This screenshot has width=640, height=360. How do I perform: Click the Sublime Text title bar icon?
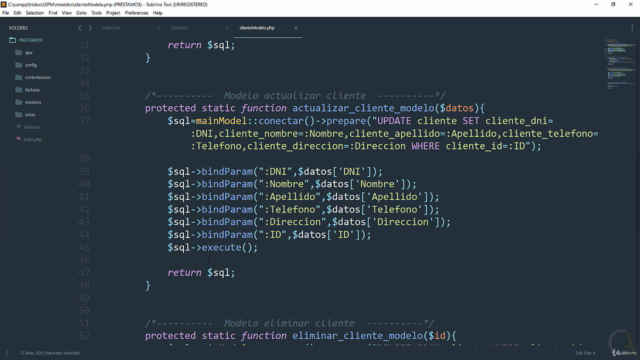coord(4,4)
